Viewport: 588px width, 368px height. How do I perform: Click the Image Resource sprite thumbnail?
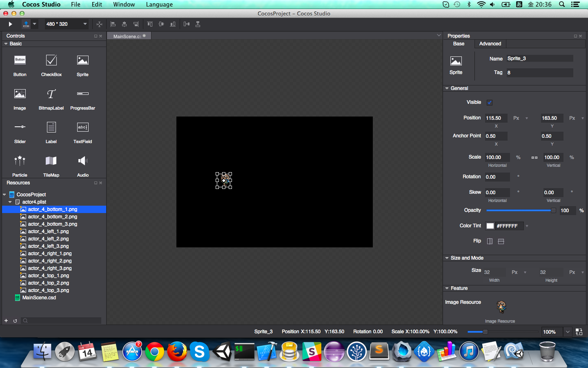pyautogui.click(x=501, y=307)
